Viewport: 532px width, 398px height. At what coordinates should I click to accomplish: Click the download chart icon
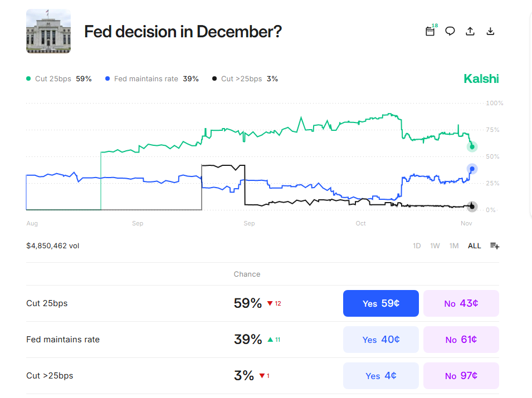tap(490, 31)
